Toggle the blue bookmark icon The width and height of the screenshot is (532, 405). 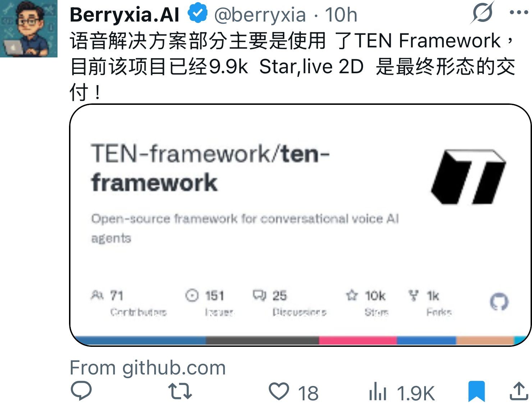click(x=477, y=392)
